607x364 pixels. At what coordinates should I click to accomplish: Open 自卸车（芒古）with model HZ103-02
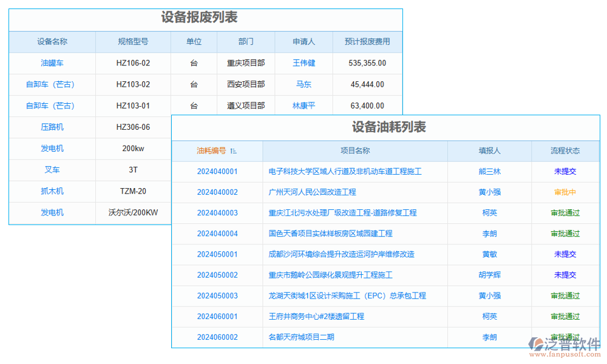coord(52,84)
